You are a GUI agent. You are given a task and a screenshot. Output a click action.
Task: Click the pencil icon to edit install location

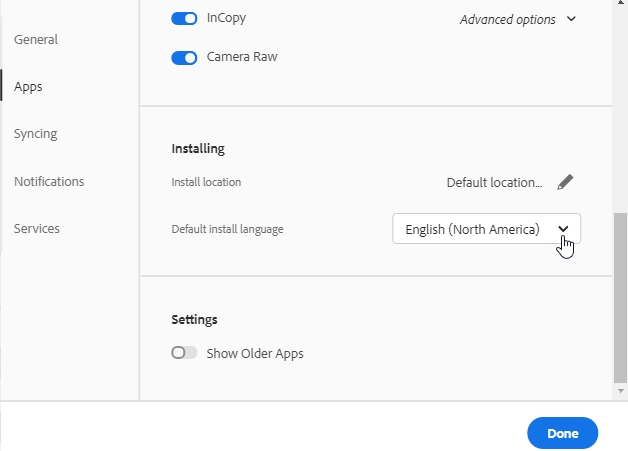[x=565, y=182]
